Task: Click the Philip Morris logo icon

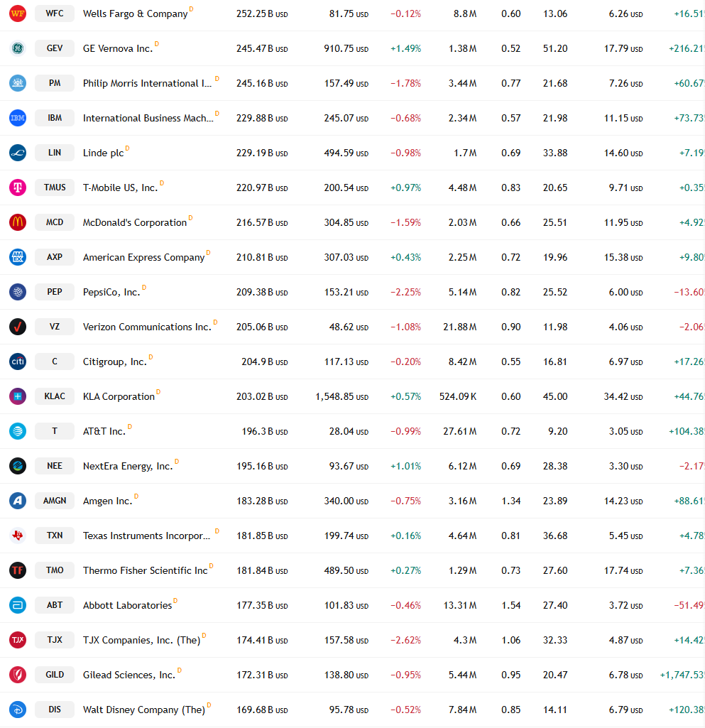Action: (x=18, y=83)
